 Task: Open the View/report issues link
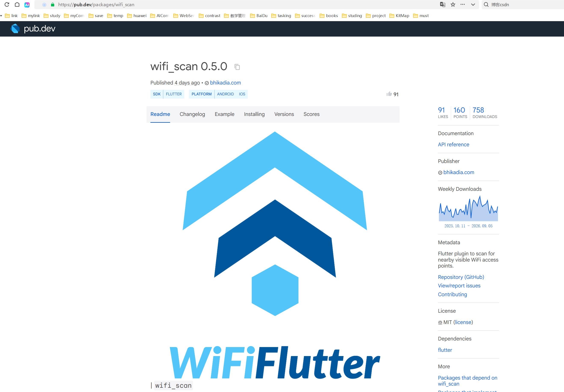[x=459, y=286]
